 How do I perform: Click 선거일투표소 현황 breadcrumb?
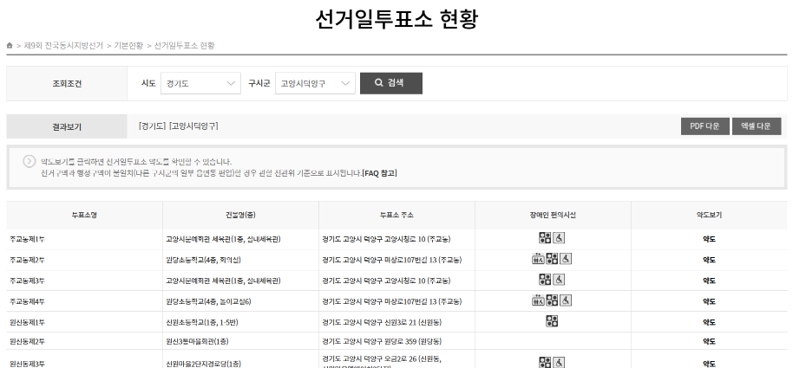coord(185,45)
